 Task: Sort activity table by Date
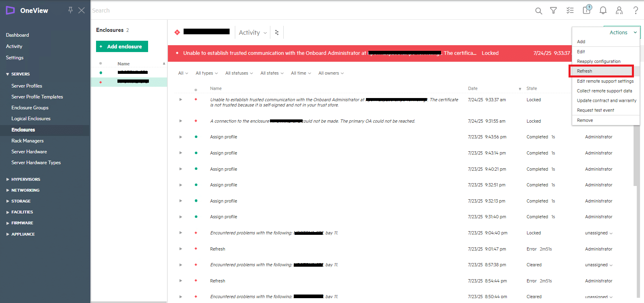click(x=473, y=88)
